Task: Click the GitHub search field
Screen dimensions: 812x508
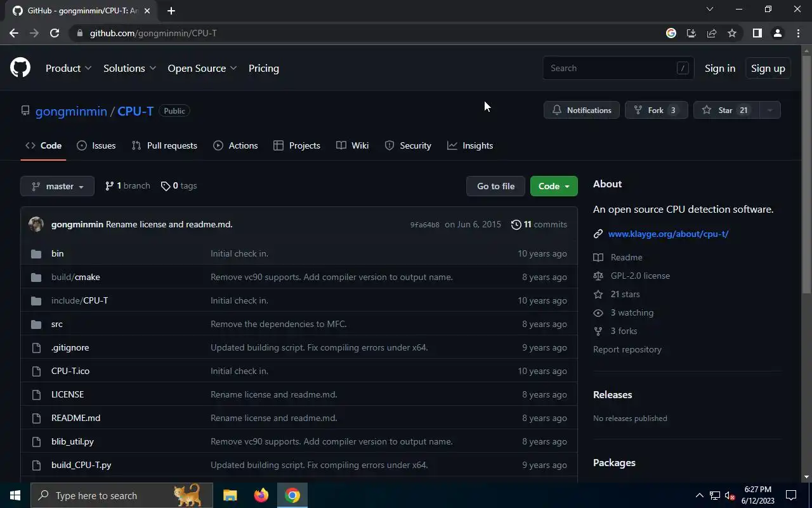Action: (619, 68)
